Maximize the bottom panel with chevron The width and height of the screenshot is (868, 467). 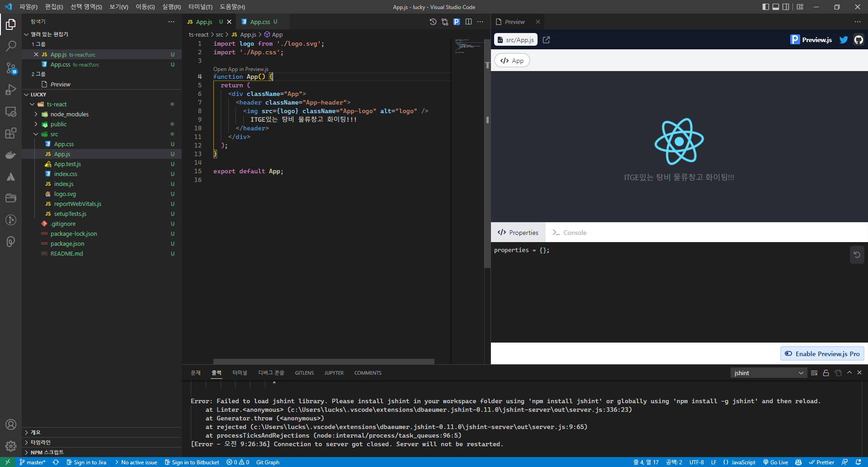(849, 372)
